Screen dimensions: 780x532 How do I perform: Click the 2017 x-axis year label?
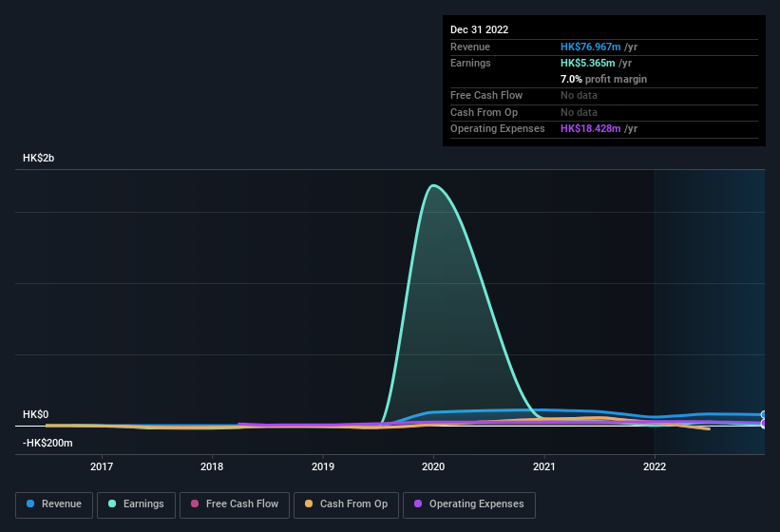[102, 466]
